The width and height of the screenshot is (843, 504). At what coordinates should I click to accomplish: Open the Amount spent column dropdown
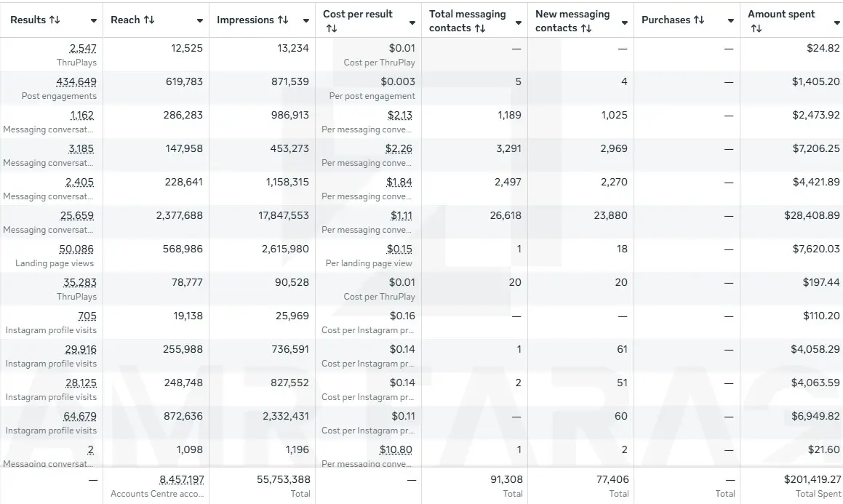(837, 23)
